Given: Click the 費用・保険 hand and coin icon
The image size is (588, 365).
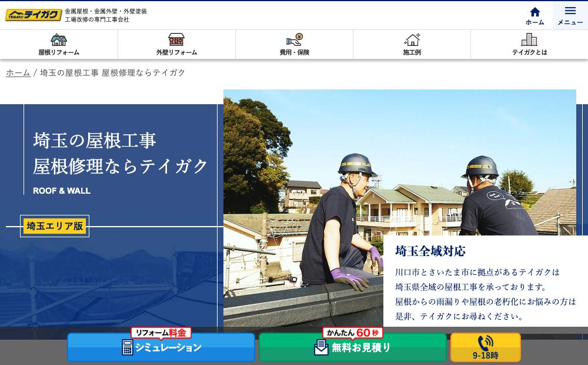Looking at the screenshot, I should (x=295, y=39).
